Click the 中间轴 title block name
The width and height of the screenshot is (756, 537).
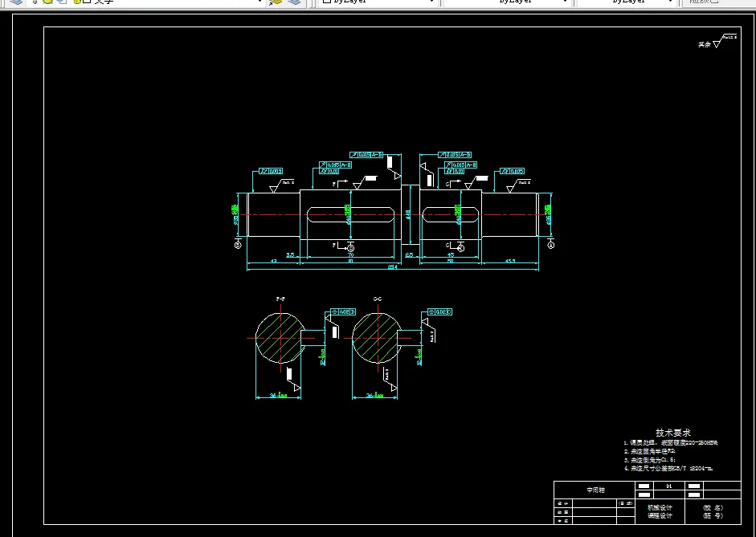click(595, 490)
